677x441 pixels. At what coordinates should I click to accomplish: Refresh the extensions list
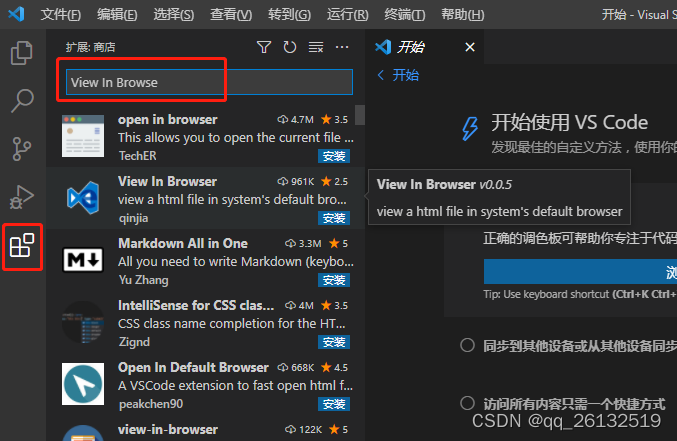click(x=290, y=47)
